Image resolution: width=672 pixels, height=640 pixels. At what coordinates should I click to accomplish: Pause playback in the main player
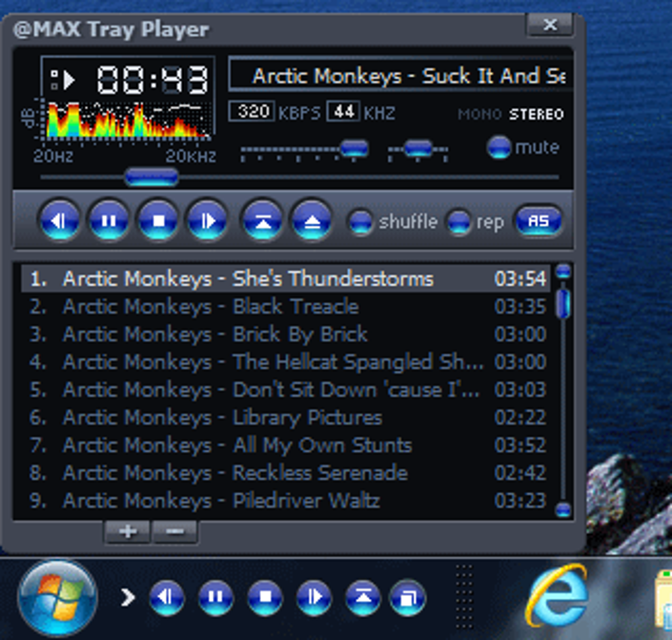pyautogui.click(x=109, y=221)
